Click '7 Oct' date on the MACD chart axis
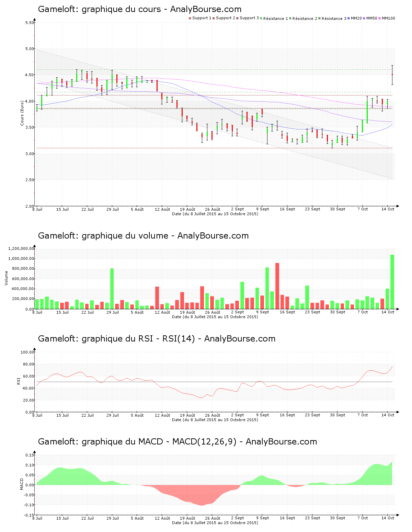 (x=363, y=518)
